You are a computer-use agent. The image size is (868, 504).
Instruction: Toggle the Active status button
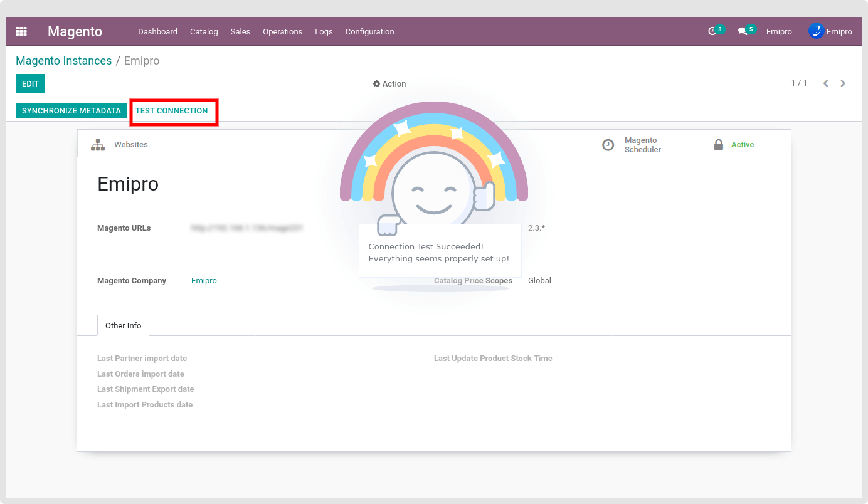coord(746,144)
